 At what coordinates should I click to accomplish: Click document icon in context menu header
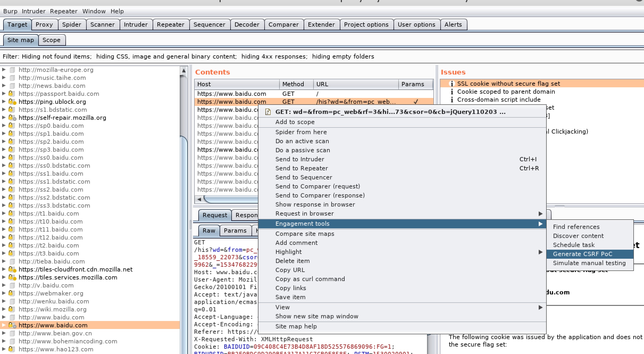(268, 112)
